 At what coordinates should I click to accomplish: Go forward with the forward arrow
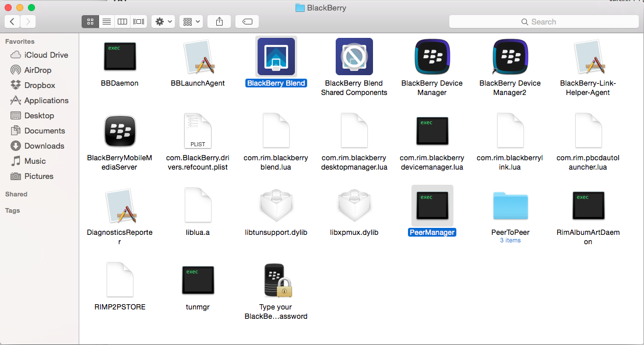point(28,22)
